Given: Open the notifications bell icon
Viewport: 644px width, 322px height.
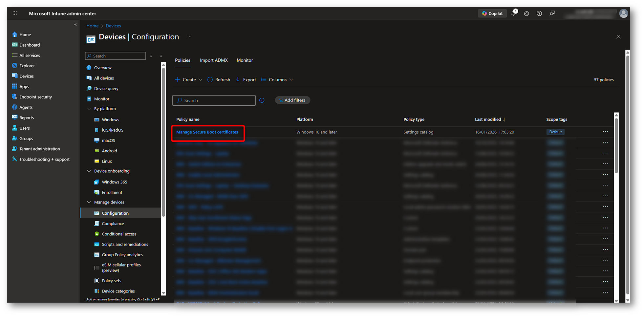Looking at the screenshot, I should pos(513,13).
